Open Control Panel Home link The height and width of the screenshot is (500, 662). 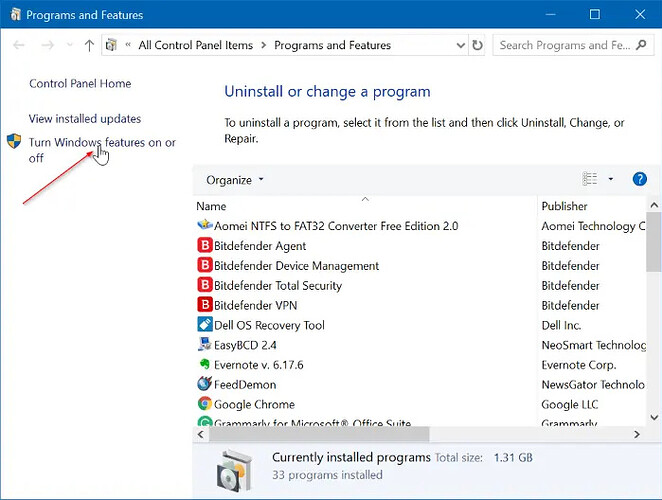tap(80, 84)
